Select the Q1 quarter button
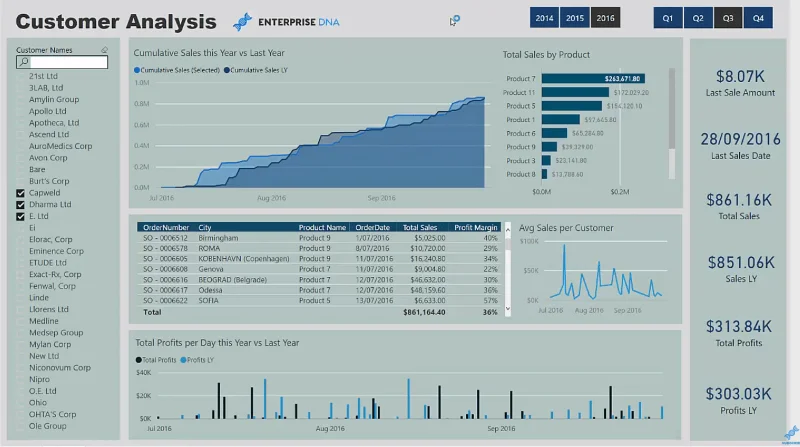Image resolution: width=800 pixels, height=447 pixels. pyautogui.click(x=668, y=18)
